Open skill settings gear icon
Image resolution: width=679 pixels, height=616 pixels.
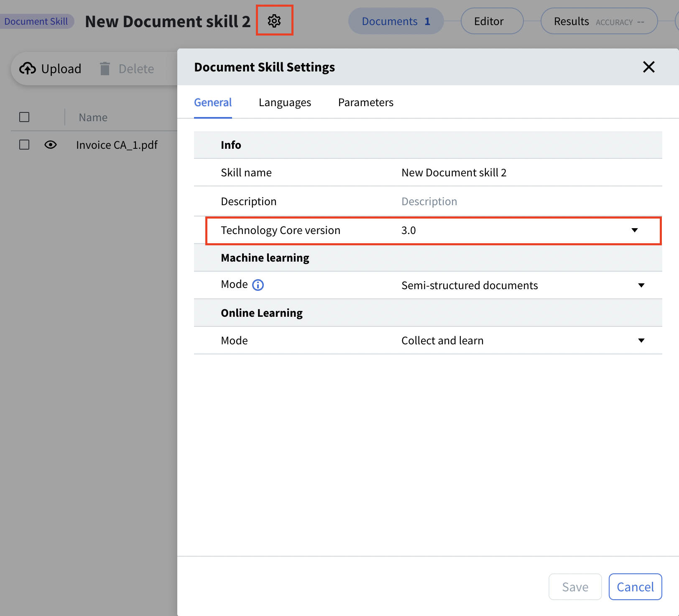(x=274, y=20)
